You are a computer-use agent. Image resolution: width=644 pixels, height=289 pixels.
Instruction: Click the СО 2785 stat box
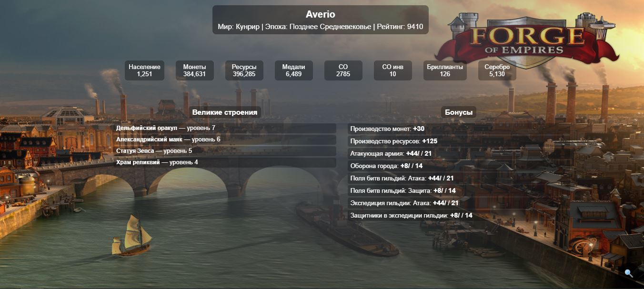(x=343, y=70)
